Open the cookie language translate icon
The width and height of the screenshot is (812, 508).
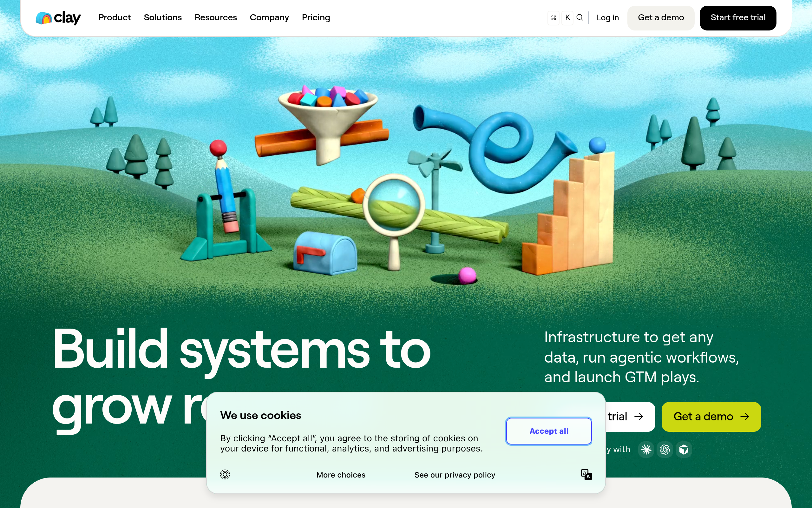(586, 474)
